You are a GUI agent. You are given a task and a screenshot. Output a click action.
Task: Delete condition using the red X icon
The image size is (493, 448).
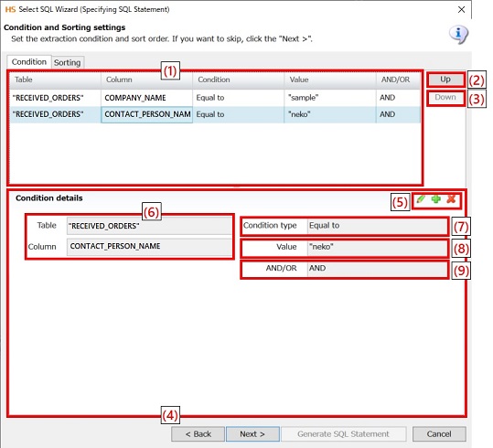451,199
